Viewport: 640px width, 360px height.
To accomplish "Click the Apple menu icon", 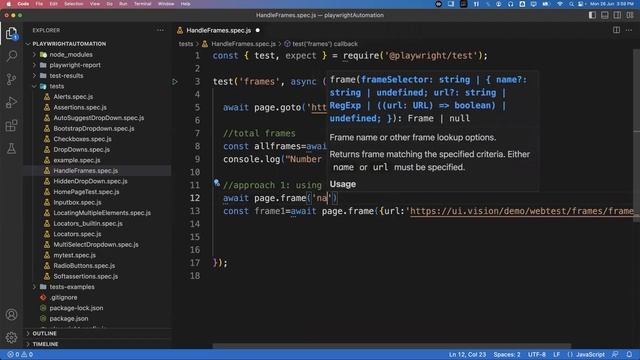I will coord(8,4).
